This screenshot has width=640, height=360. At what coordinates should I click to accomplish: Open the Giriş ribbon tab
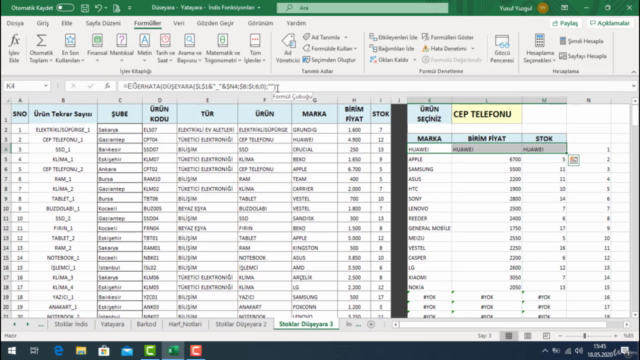coord(42,23)
